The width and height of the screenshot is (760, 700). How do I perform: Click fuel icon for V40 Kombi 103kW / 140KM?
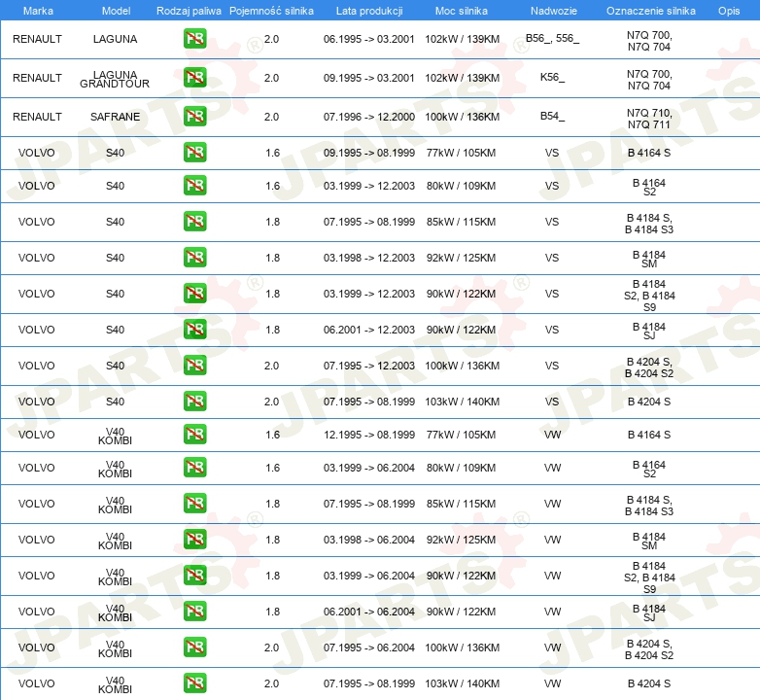pyautogui.click(x=194, y=683)
